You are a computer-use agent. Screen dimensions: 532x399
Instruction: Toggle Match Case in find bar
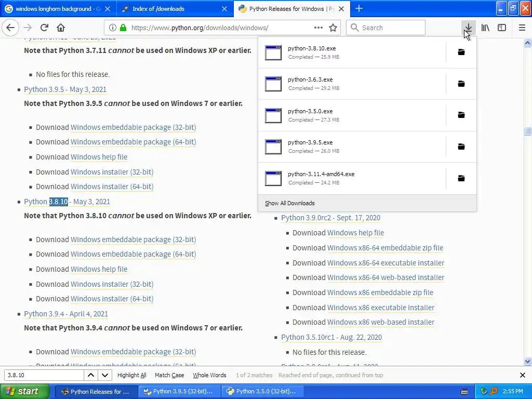click(x=169, y=375)
